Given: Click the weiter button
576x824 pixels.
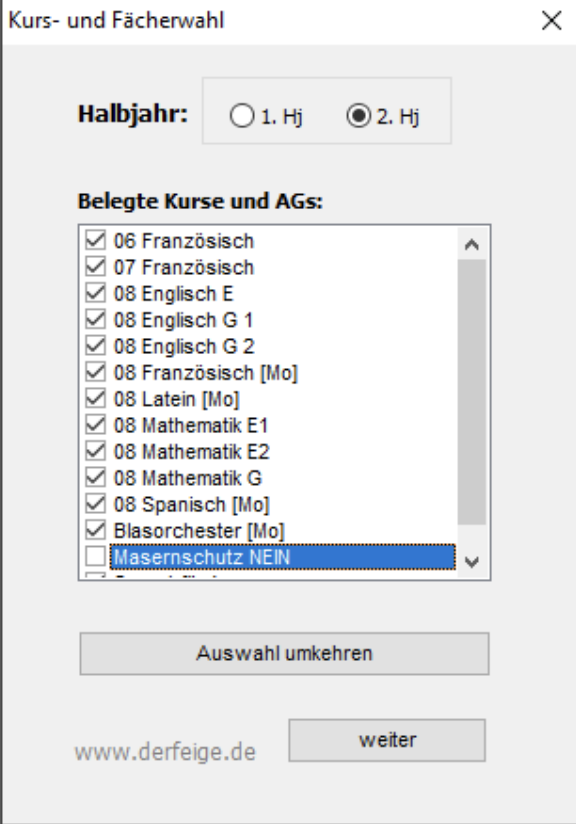Looking at the screenshot, I should click(x=387, y=740).
